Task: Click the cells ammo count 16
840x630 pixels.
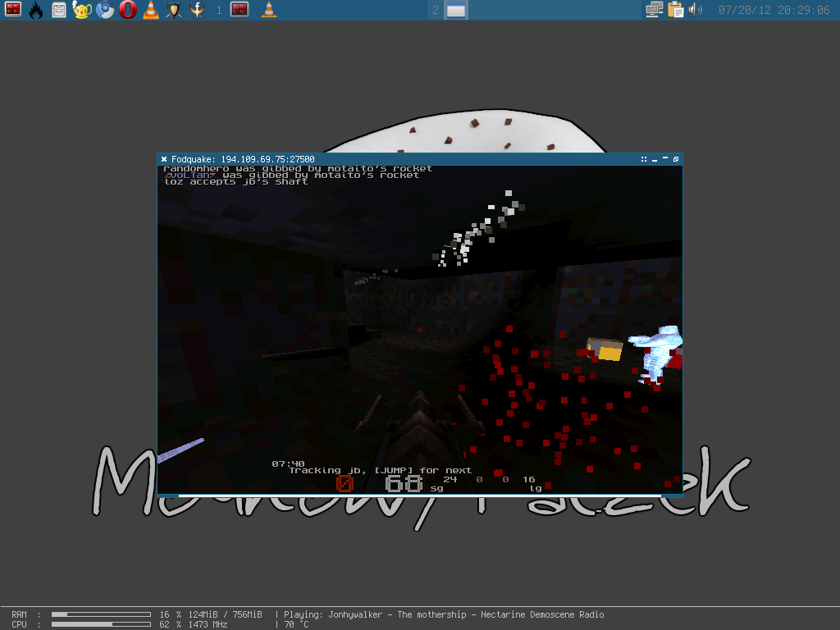Action: pyautogui.click(x=529, y=479)
